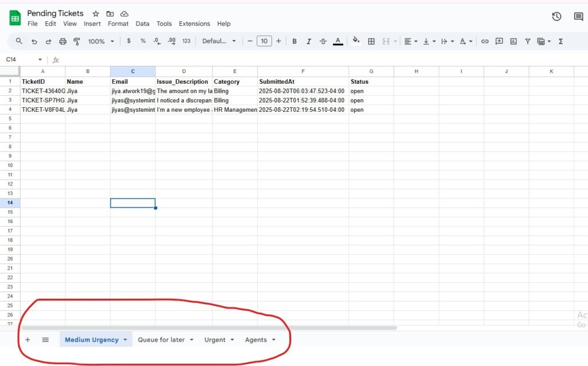Toggle bold formatting
Screen dimensions: 588x366
[x=295, y=41]
